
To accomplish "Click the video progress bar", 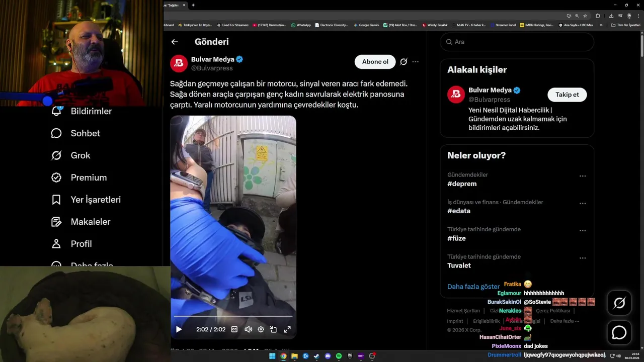I will click(x=233, y=316).
